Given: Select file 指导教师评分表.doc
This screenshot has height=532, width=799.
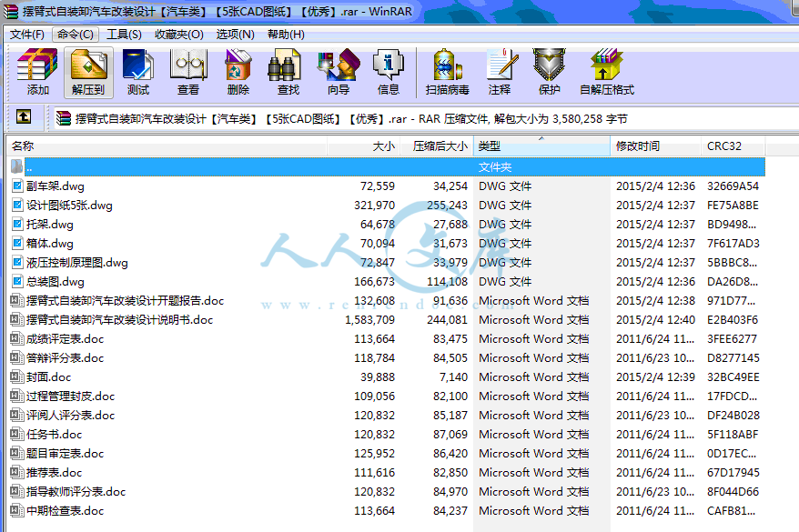Looking at the screenshot, I should point(76,492).
